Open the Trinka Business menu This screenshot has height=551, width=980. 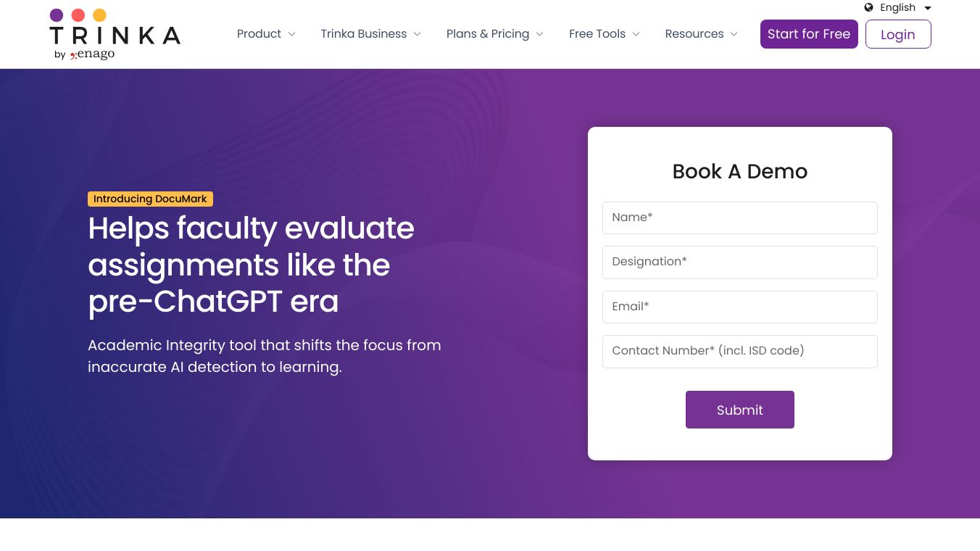point(364,34)
